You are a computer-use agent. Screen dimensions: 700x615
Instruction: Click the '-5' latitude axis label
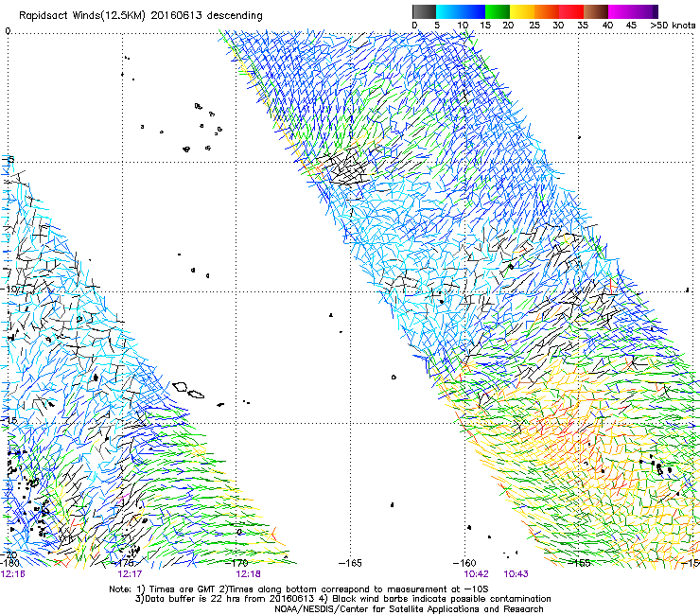(x=9, y=160)
